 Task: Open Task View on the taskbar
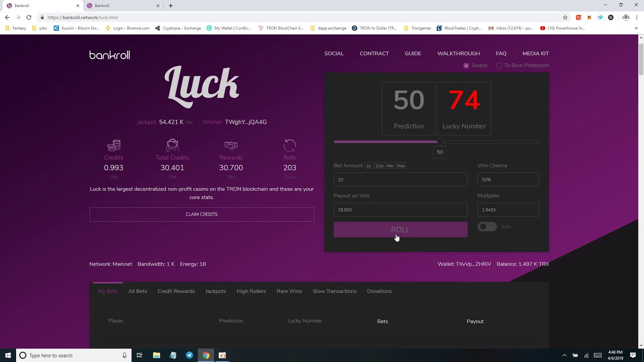pos(139,355)
